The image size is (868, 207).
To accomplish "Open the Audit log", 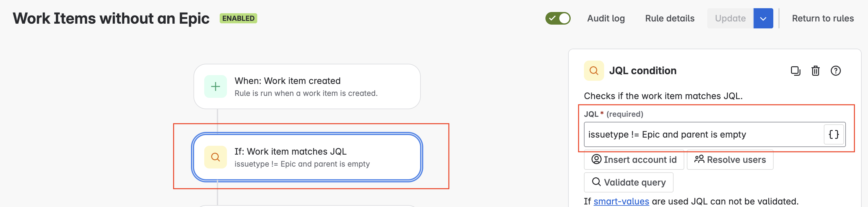I will 605,18.
